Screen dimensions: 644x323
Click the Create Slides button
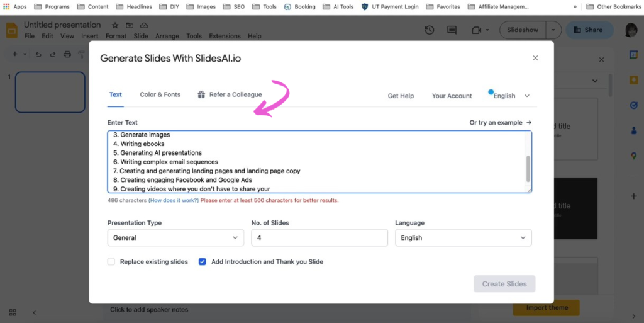click(x=504, y=284)
